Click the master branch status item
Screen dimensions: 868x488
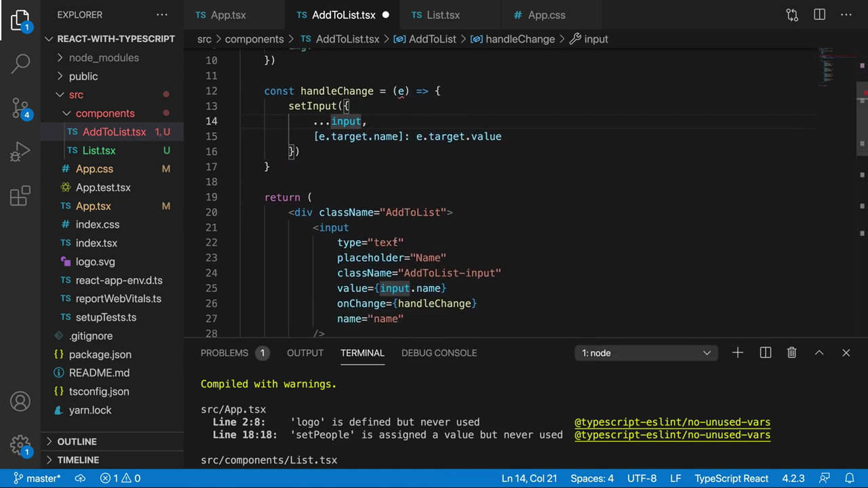[x=37, y=479]
